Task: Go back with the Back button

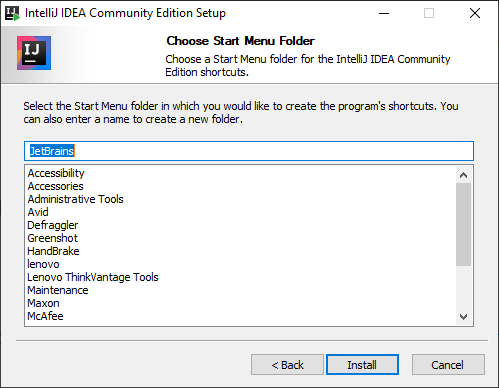Action: click(287, 365)
